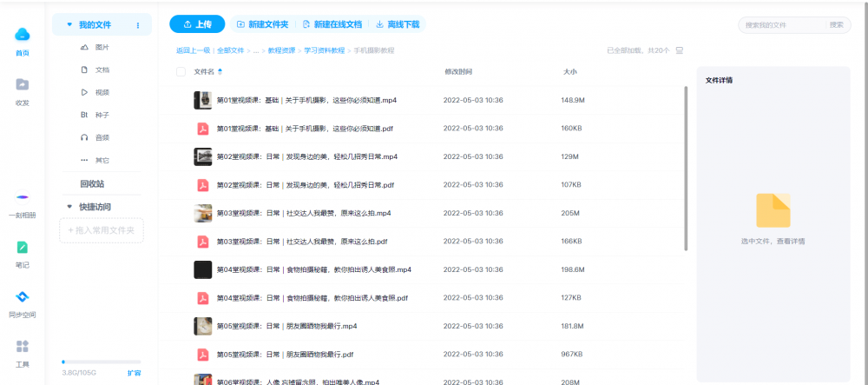Open the 一刻相册 album icon
Image resolution: width=868 pixels, height=385 pixels.
tap(23, 197)
